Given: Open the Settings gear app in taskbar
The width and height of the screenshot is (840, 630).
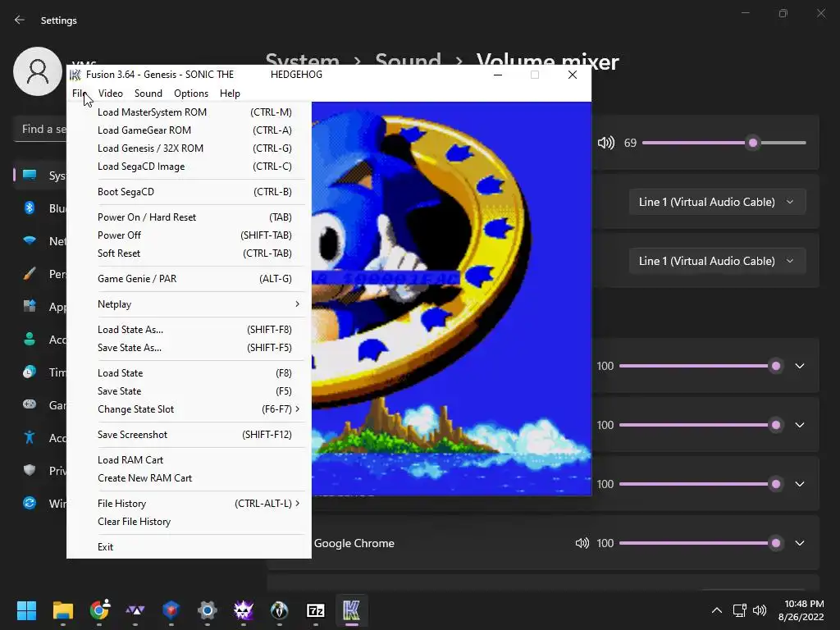Looking at the screenshot, I should pos(208,610).
